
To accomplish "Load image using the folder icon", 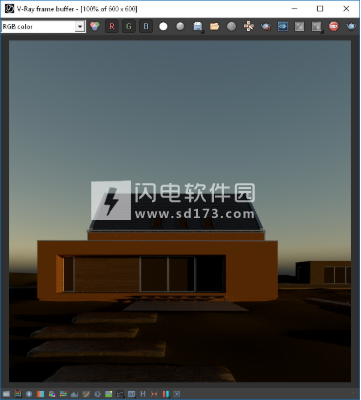I will point(214,27).
